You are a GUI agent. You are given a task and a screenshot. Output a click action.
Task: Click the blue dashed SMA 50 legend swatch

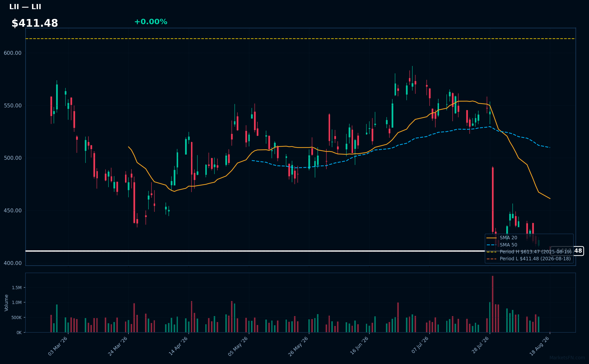click(491, 245)
